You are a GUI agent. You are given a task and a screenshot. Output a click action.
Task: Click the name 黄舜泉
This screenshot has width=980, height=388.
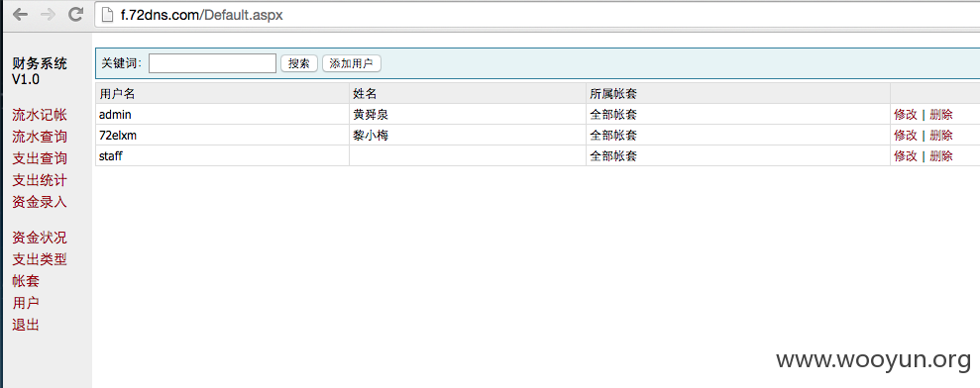point(371,115)
